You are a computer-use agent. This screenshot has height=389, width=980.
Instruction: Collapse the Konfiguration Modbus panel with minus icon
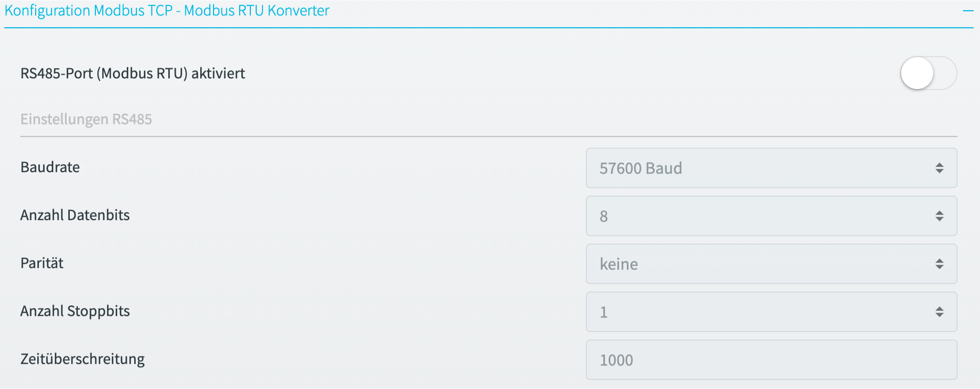point(968,11)
